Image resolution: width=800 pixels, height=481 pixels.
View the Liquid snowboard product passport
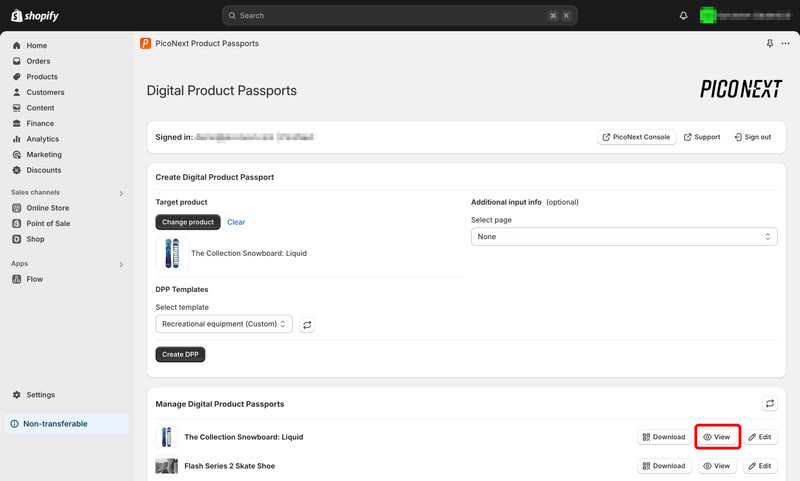coord(716,437)
